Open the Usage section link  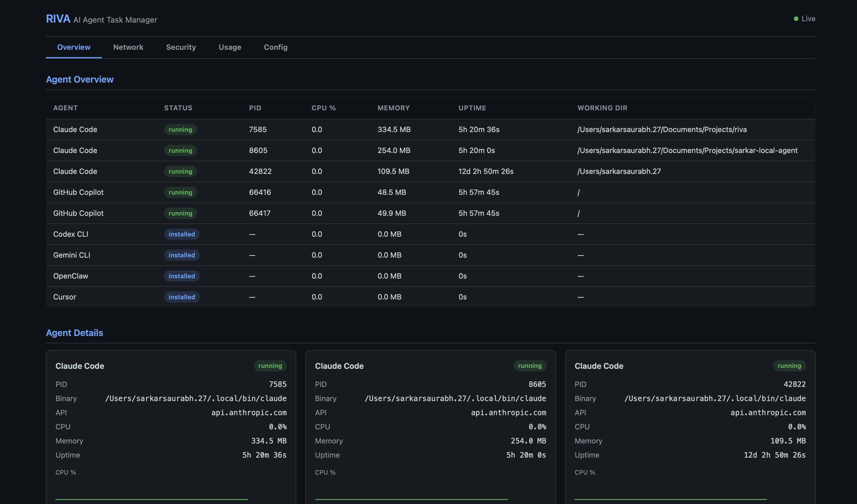230,47
